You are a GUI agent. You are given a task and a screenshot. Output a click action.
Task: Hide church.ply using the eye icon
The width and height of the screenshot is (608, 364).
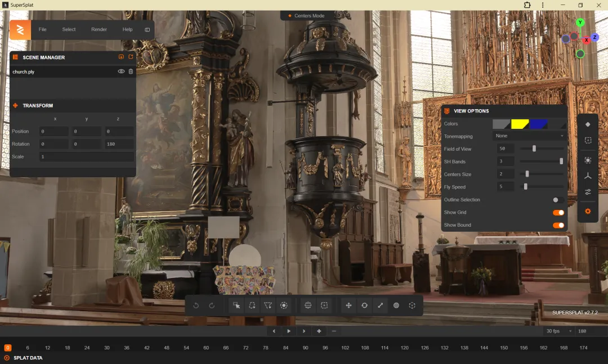click(x=121, y=71)
